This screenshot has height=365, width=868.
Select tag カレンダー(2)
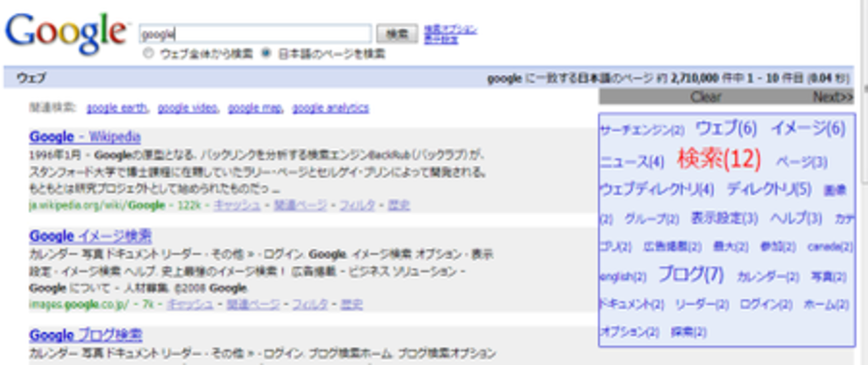tap(768, 276)
